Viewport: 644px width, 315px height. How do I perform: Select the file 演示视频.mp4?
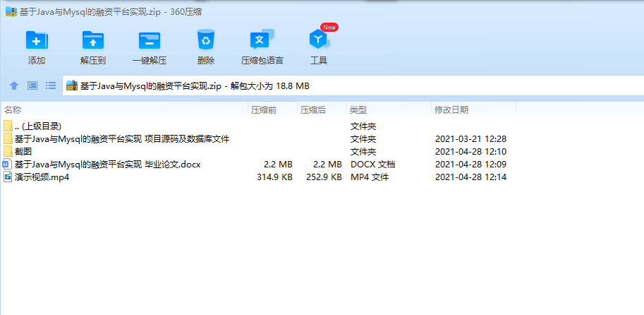(x=42, y=177)
